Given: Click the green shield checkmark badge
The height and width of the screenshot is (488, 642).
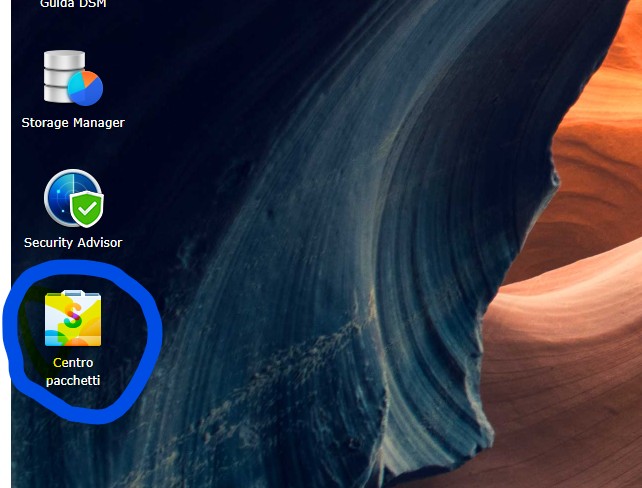Looking at the screenshot, I should tap(89, 209).
